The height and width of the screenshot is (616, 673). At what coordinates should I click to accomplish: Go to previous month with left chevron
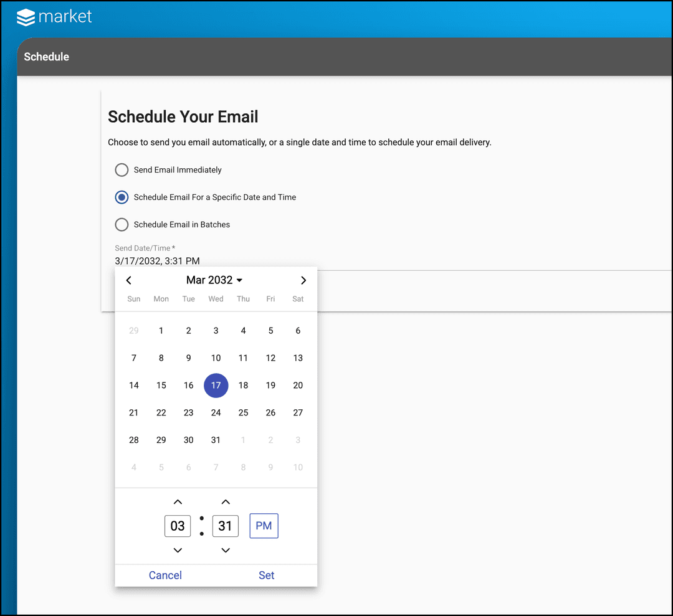(x=129, y=280)
